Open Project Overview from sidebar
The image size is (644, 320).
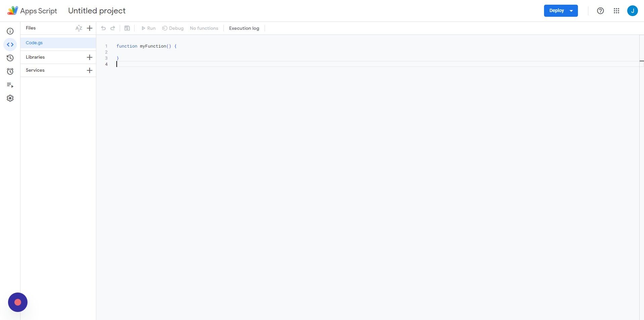click(10, 31)
